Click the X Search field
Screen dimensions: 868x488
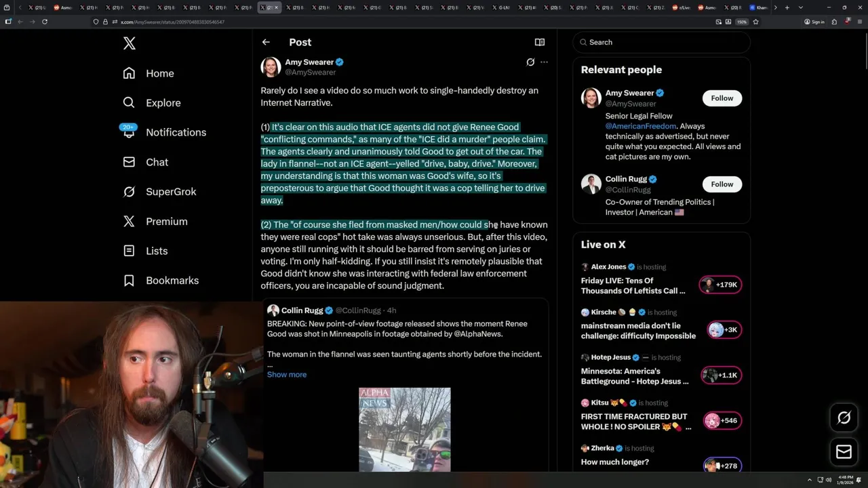(x=661, y=42)
